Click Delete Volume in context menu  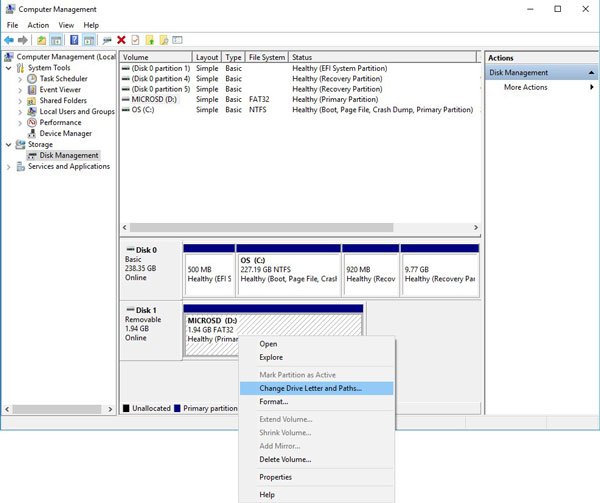285,459
